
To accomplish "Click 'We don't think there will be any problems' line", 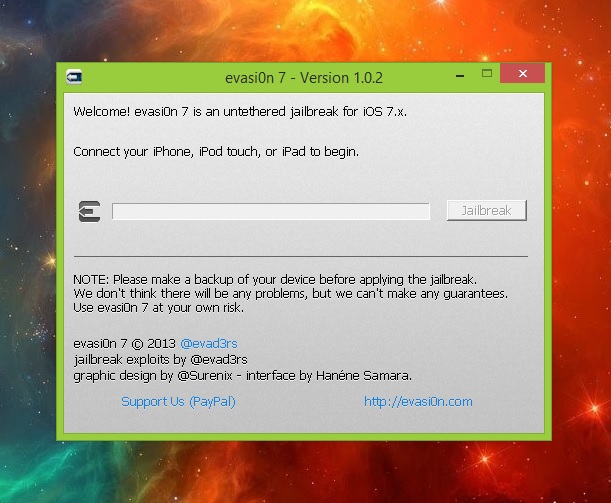I will pos(291,293).
